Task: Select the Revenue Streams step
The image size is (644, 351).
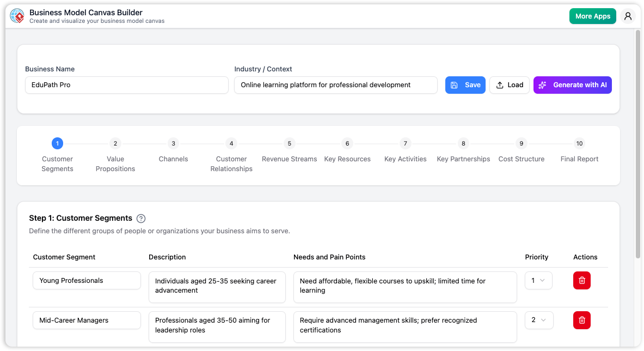Action: (x=289, y=143)
